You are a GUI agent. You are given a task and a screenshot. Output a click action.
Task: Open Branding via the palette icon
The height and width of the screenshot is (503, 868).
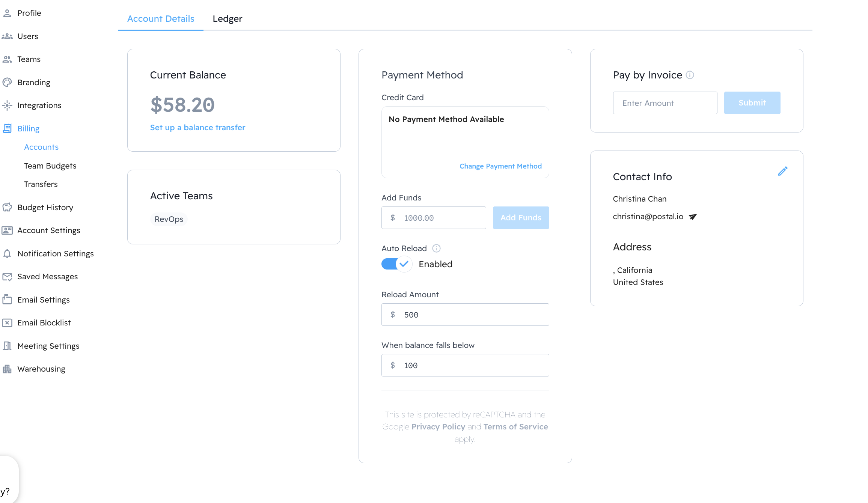coord(7,82)
